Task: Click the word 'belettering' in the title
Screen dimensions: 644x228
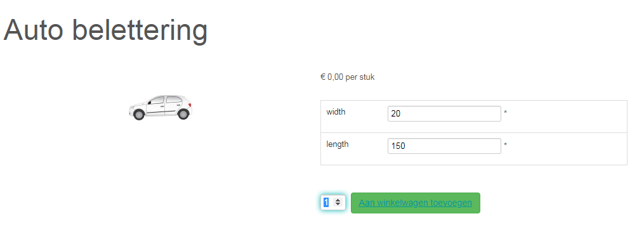Action: tap(140, 30)
